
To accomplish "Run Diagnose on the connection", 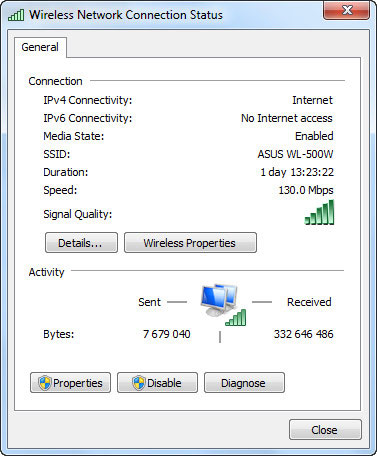I will point(244,383).
